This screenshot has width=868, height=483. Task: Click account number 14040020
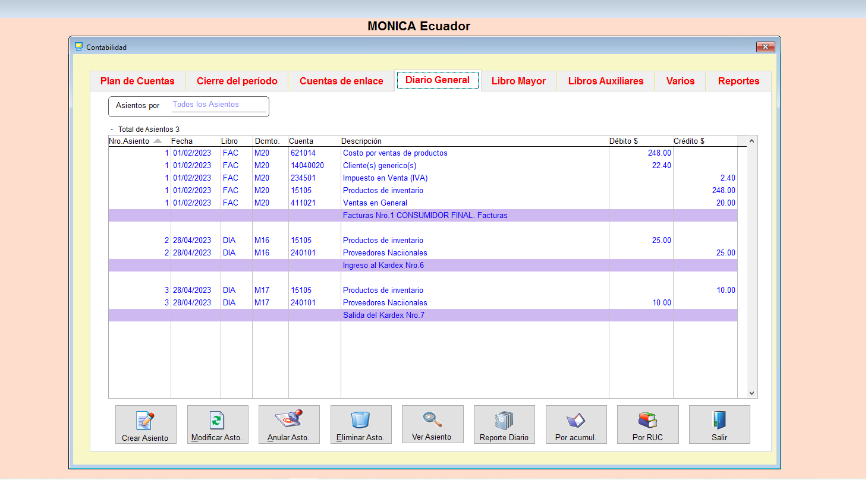point(307,166)
